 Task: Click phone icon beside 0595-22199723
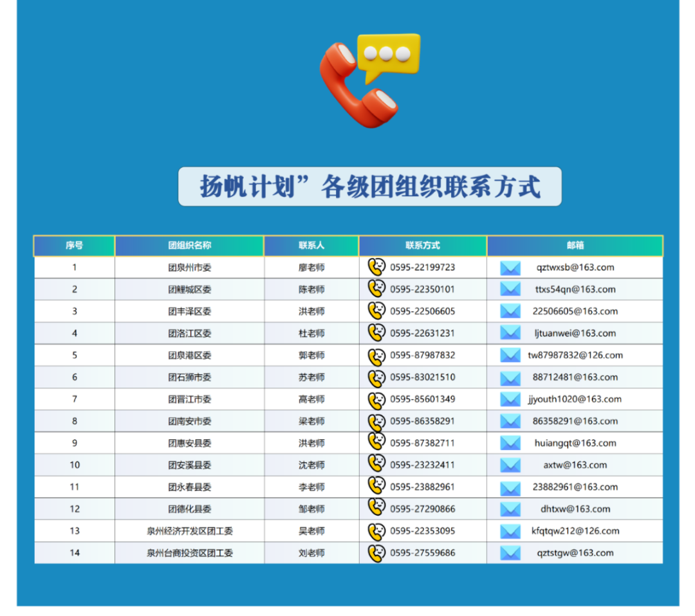pos(376,267)
